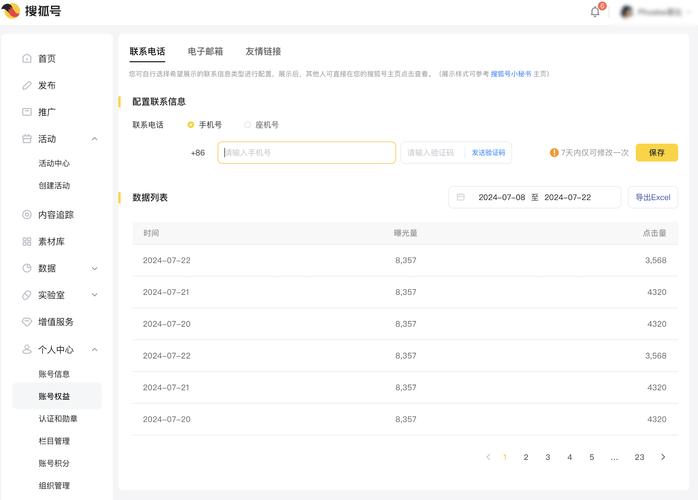Switch to the 友情链接 tab

[263, 51]
